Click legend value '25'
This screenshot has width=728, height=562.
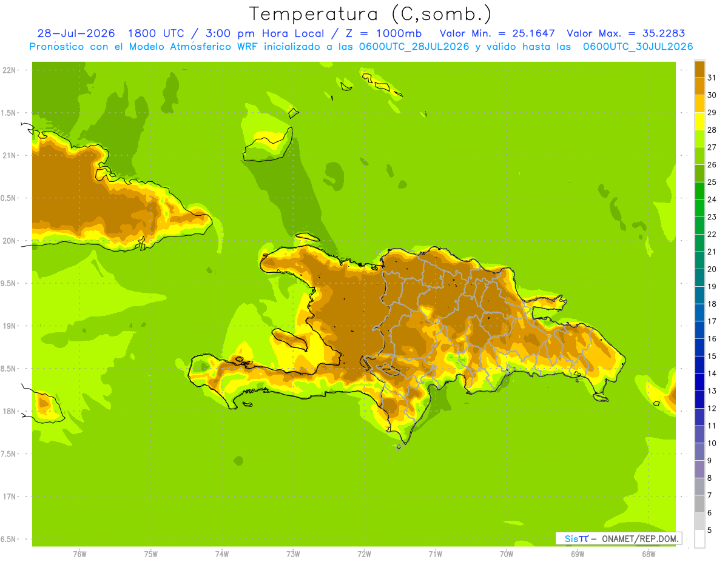(712, 182)
